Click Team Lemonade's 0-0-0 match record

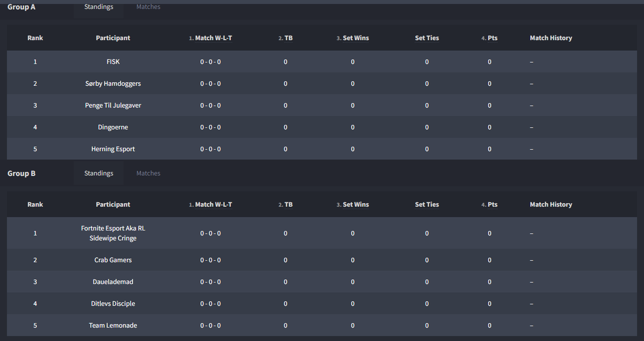point(210,325)
